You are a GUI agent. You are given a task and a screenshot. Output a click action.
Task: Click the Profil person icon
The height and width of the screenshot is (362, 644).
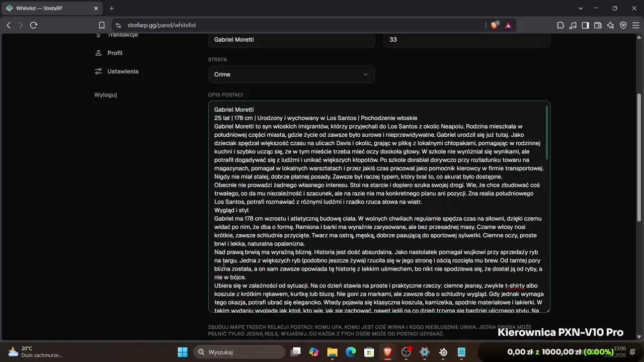click(99, 53)
